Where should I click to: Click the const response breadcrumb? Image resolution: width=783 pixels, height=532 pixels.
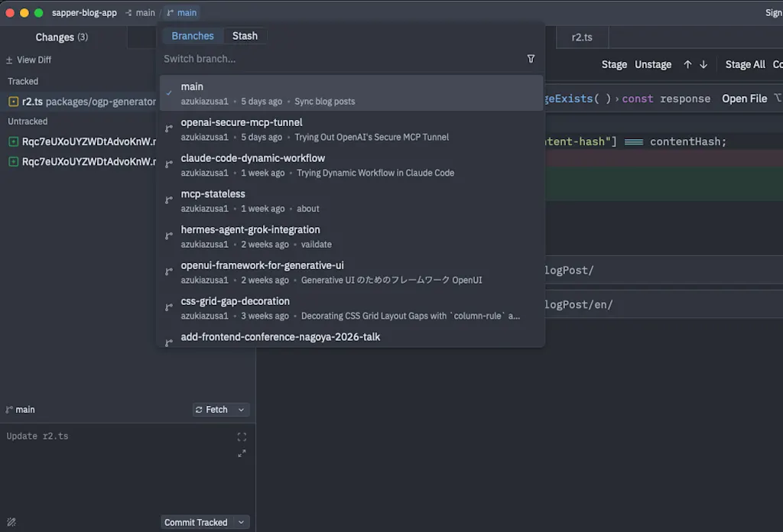click(x=666, y=99)
